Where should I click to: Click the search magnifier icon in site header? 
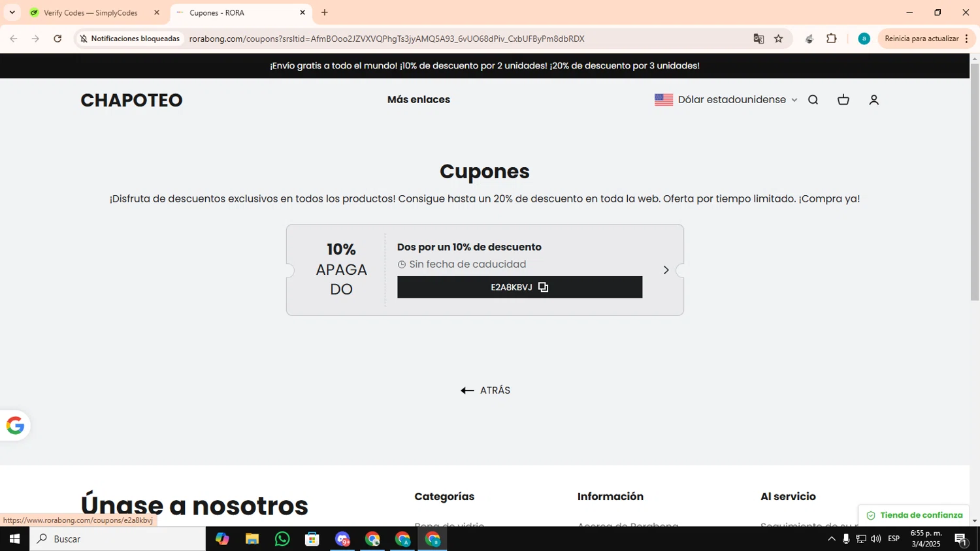point(813,100)
